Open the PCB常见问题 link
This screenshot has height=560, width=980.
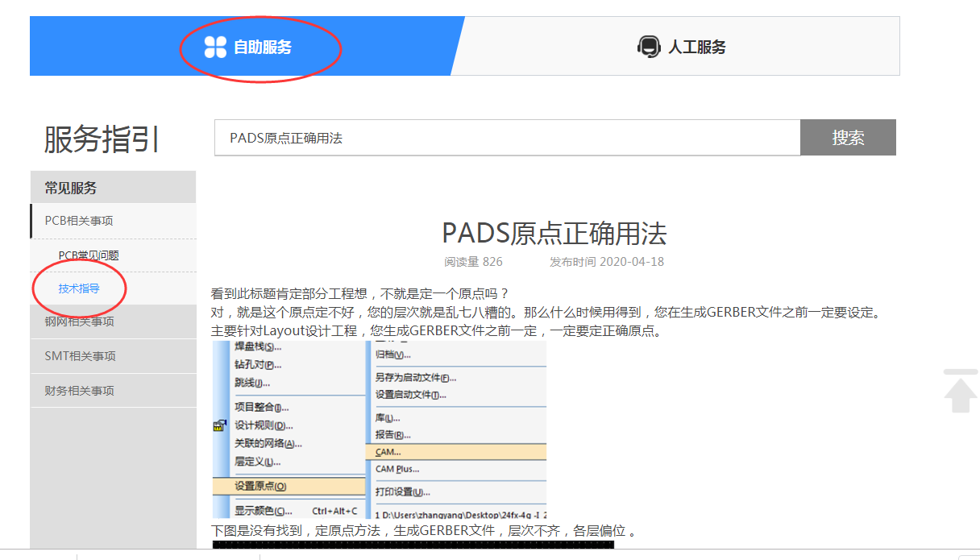pos(89,255)
